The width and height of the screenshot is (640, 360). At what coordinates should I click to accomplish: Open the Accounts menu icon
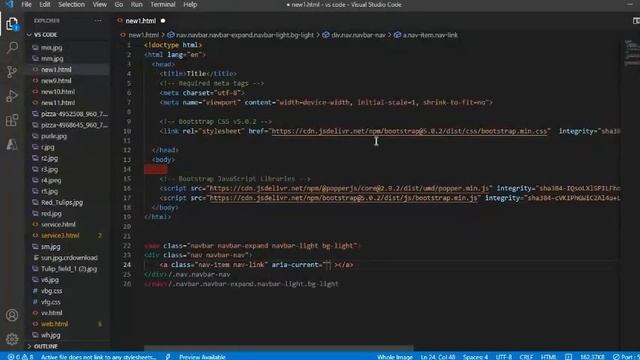pos(12,315)
